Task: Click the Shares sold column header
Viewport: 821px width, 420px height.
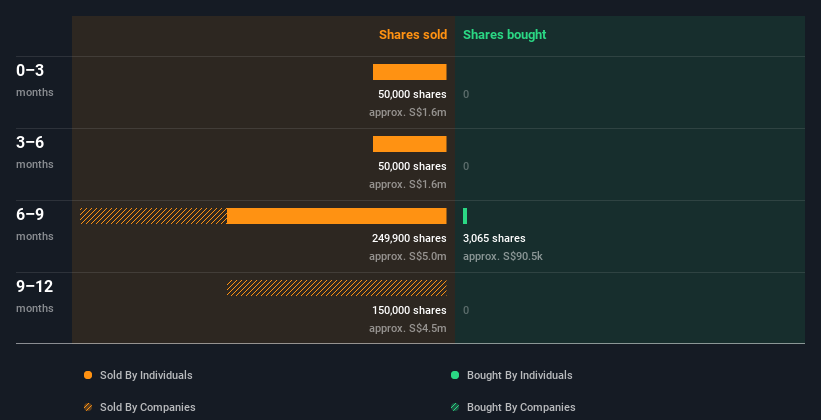Action: click(x=412, y=35)
